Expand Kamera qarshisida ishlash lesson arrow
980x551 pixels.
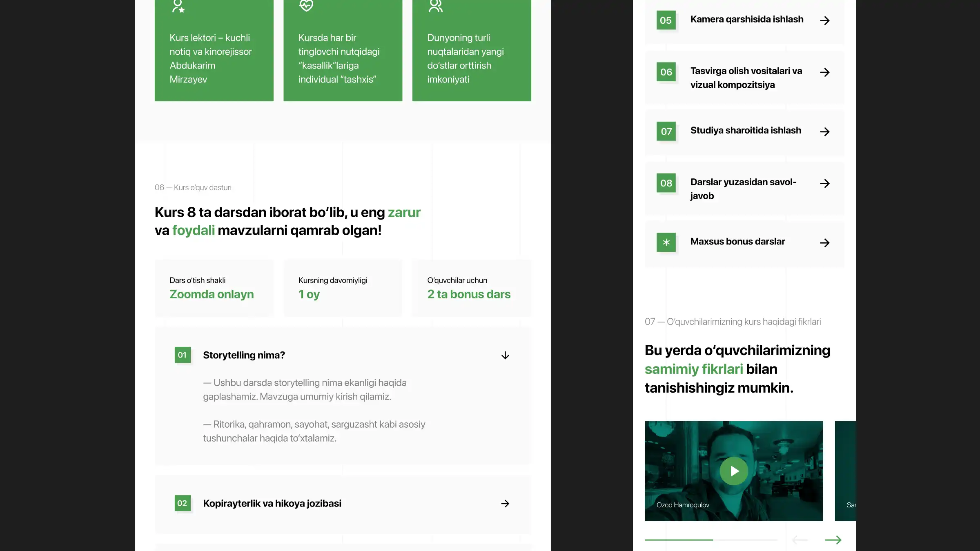824,21
